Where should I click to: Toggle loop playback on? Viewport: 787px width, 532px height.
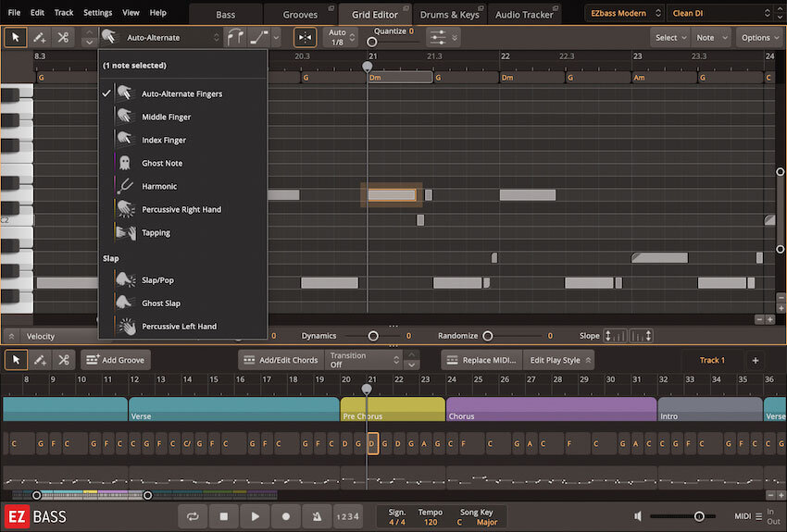[192, 516]
